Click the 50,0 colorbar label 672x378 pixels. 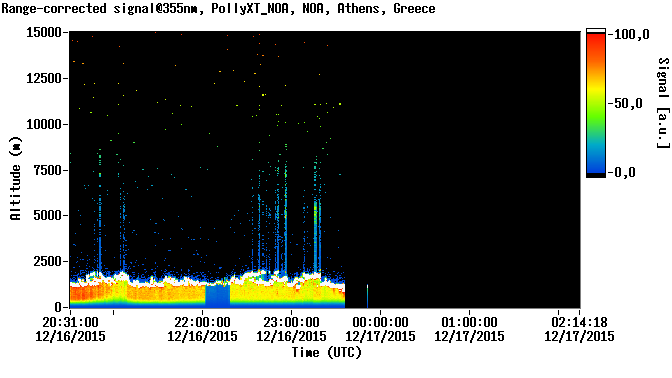pyautogui.click(x=629, y=103)
